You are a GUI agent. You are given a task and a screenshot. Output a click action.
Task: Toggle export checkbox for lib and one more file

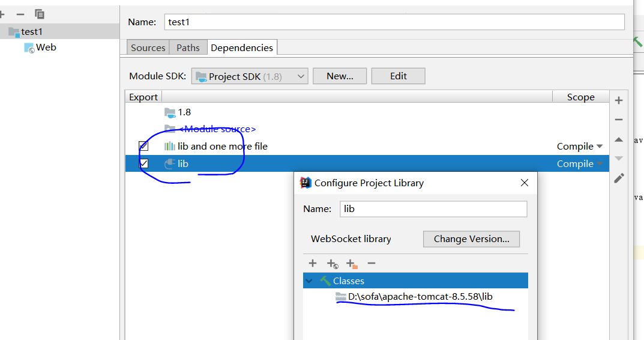click(143, 146)
